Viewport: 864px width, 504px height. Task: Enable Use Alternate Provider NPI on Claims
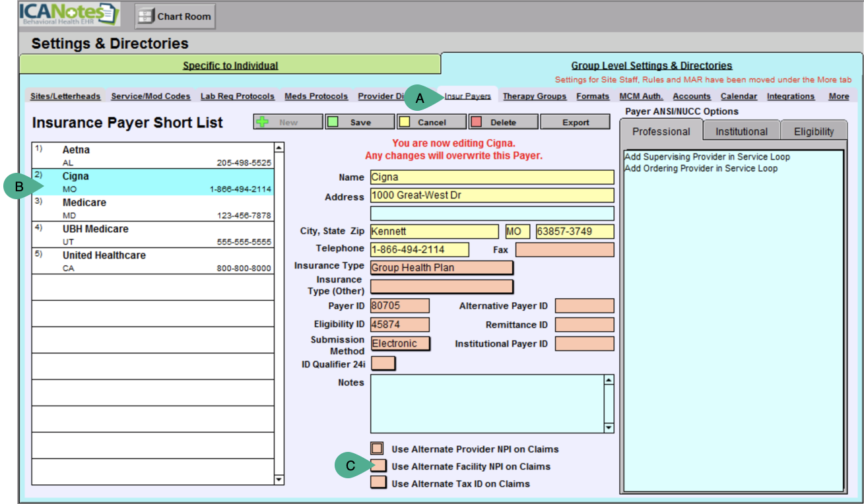click(377, 449)
